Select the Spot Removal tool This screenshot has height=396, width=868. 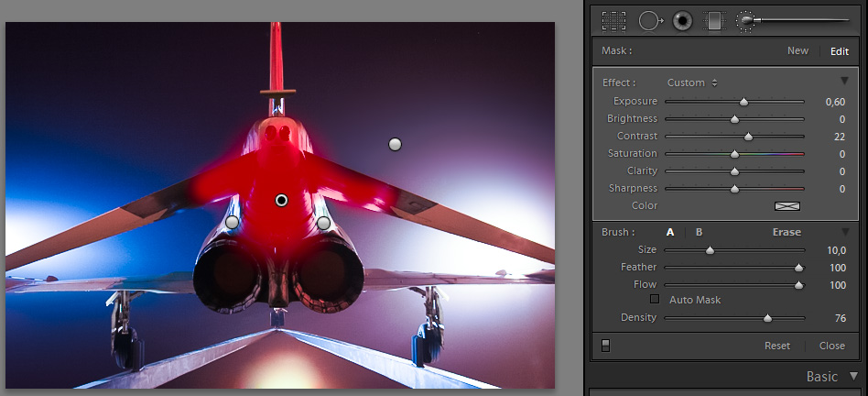[x=650, y=20]
